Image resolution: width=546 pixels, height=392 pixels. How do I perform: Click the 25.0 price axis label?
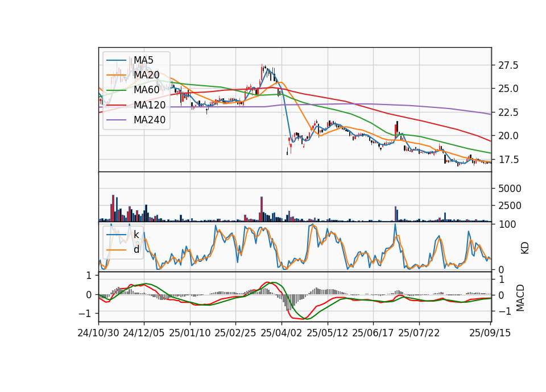[508, 89]
